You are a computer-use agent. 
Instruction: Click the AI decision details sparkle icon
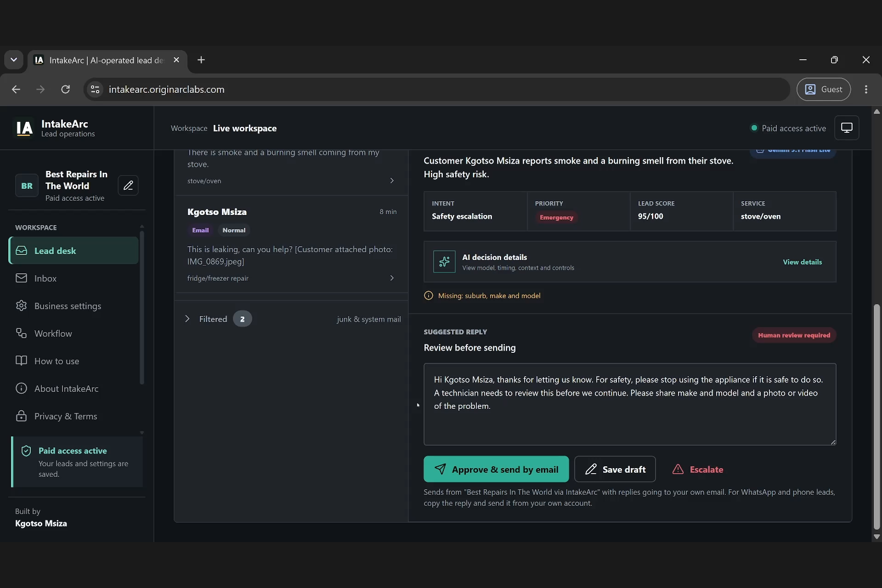click(x=444, y=262)
